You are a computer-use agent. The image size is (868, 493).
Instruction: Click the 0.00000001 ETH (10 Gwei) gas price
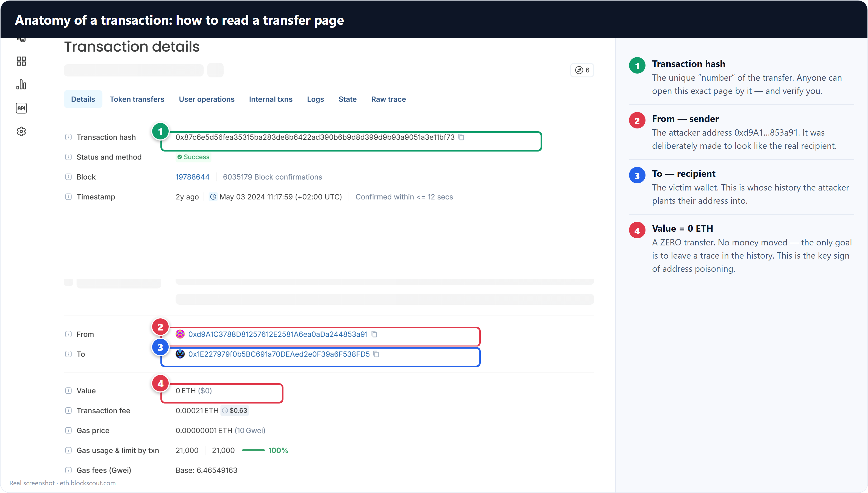click(x=221, y=431)
